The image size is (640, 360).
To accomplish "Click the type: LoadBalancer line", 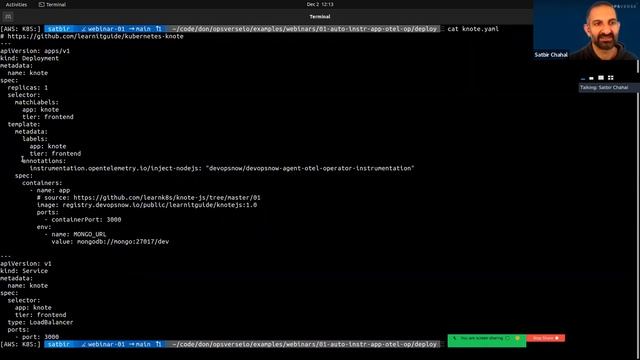I will [40, 322].
